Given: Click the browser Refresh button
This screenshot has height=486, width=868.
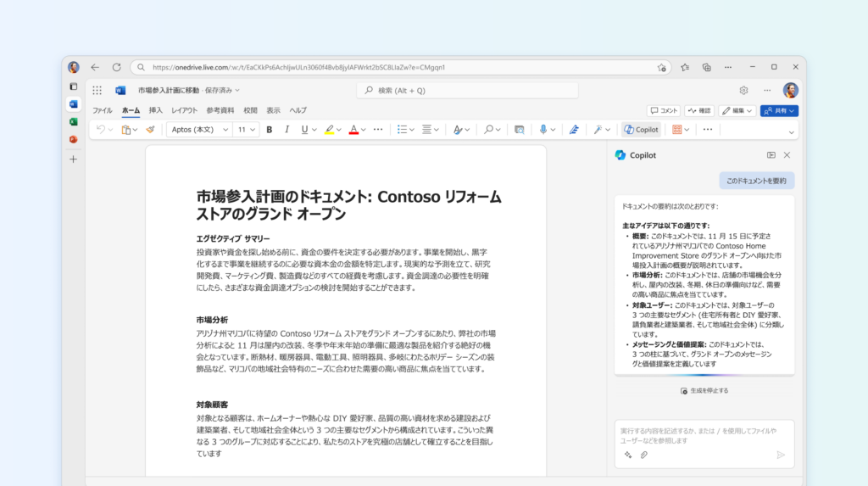Looking at the screenshot, I should pyautogui.click(x=116, y=67).
